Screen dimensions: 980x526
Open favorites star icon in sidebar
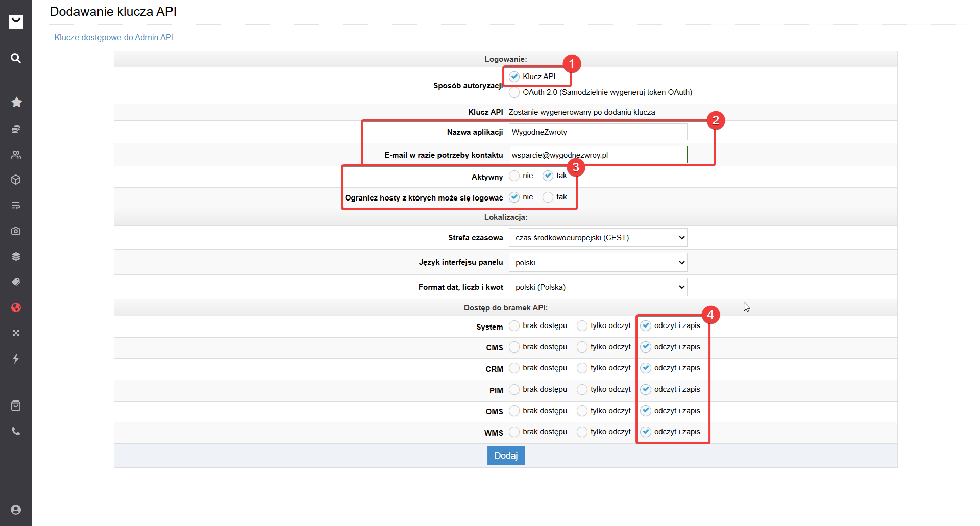tap(16, 102)
